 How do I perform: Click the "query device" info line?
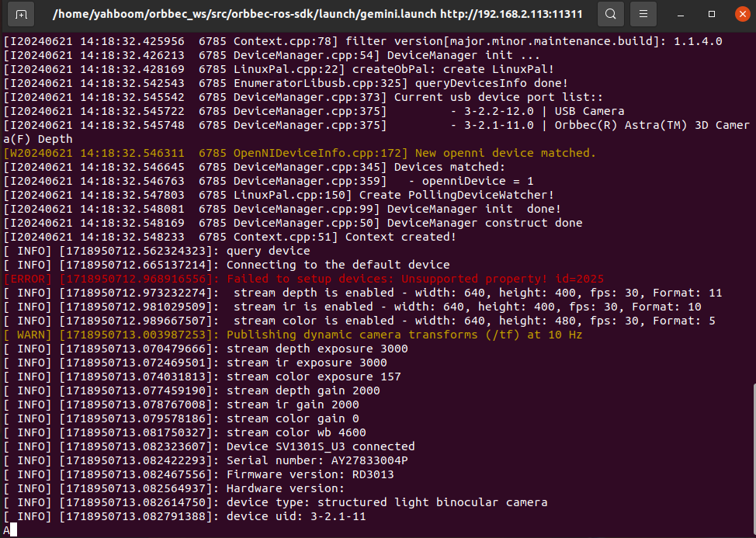[x=157, y=252]
